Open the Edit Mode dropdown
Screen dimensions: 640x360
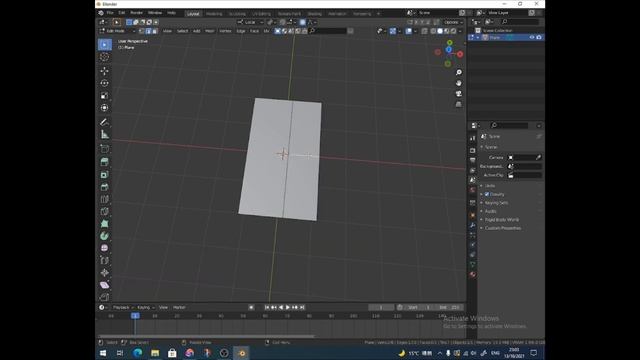click(117, 31)
